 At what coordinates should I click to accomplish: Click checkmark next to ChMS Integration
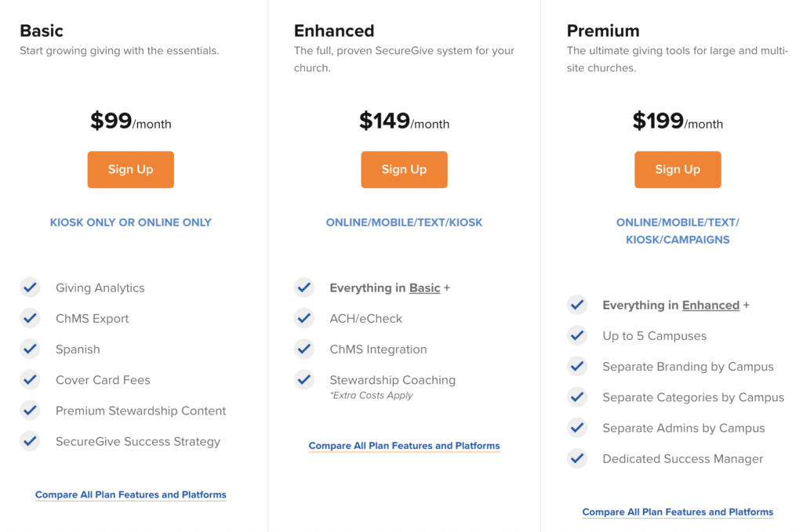[304, 349]
